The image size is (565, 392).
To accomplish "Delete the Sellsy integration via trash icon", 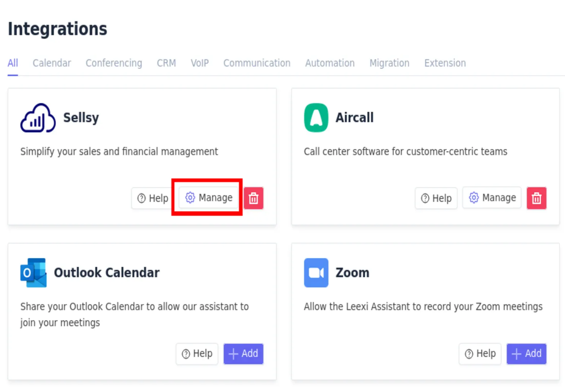I will click(254, 198).
